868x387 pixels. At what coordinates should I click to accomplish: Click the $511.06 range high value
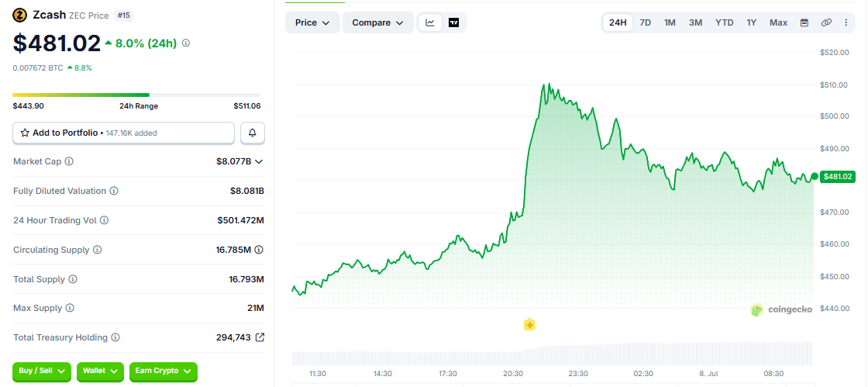[x=247, y=106]
